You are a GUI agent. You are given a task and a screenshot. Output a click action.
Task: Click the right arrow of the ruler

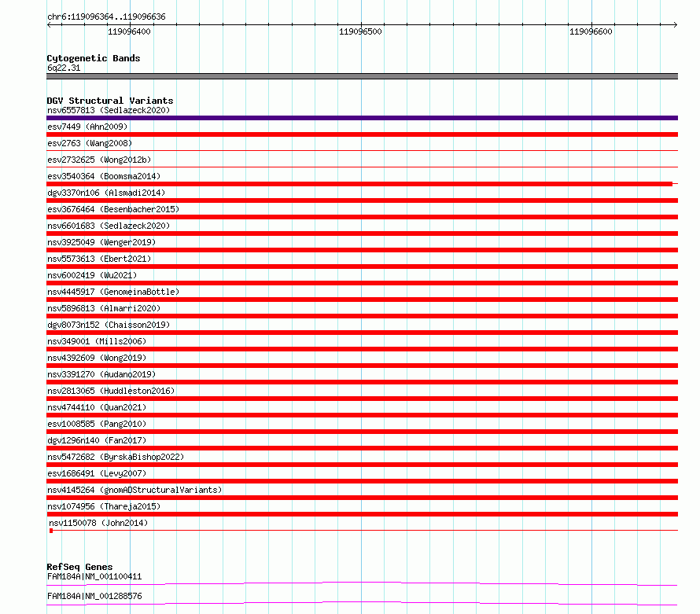(x=675, y=24)
